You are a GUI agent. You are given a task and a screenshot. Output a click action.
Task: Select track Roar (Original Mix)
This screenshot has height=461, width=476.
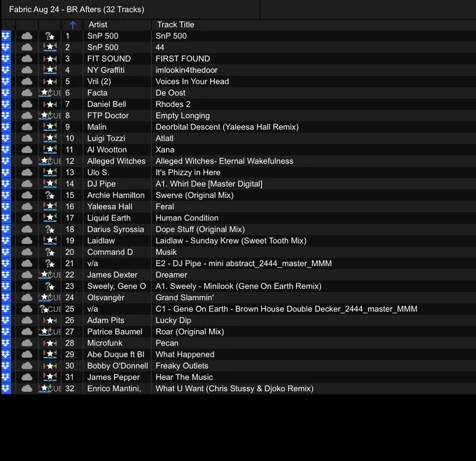click(190, 332)
